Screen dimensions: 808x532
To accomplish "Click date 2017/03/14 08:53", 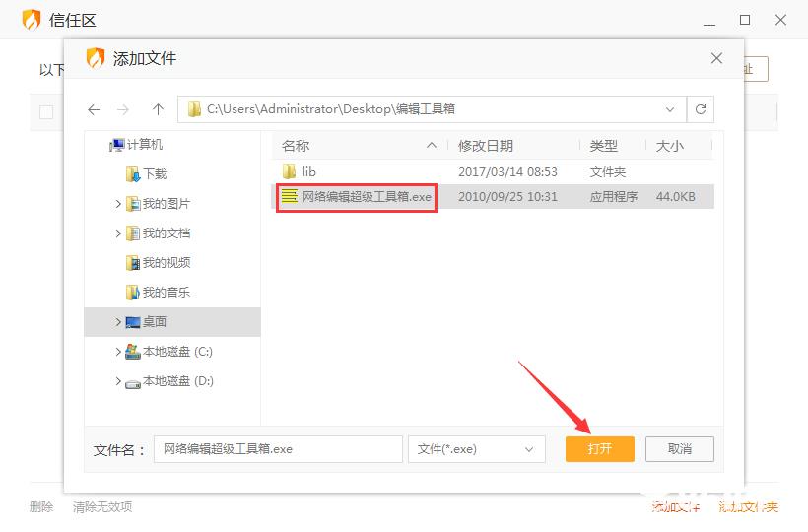I will (x=507, y=172).
